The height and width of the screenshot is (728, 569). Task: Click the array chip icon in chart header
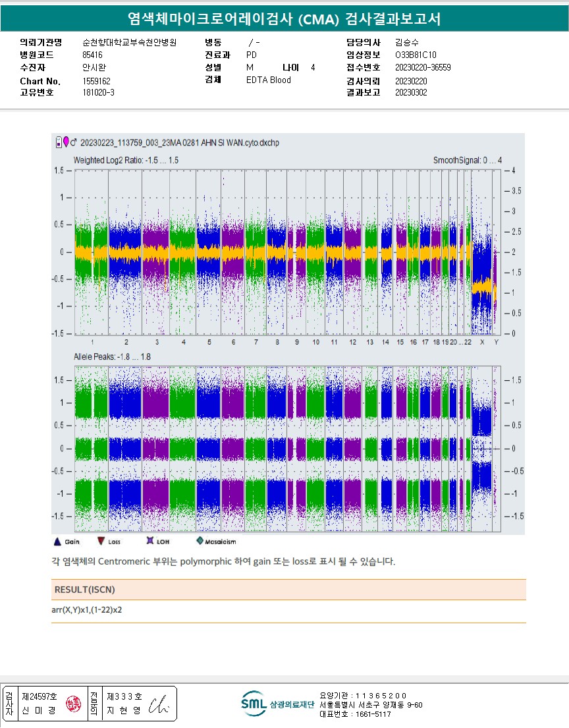tap(58, 142)
